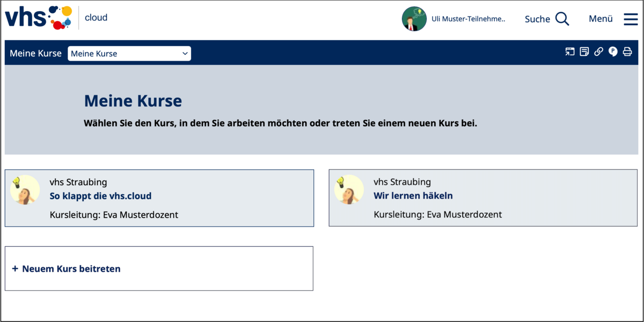Click the 'Wählen Sie den Kurs' instruction text
The image size is (644, 322).
tap(280, 123)
